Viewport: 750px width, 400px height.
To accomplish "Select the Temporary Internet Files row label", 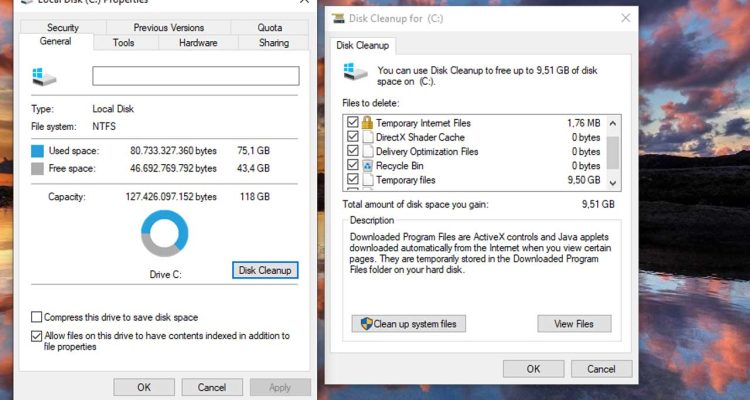I will 423,123.
